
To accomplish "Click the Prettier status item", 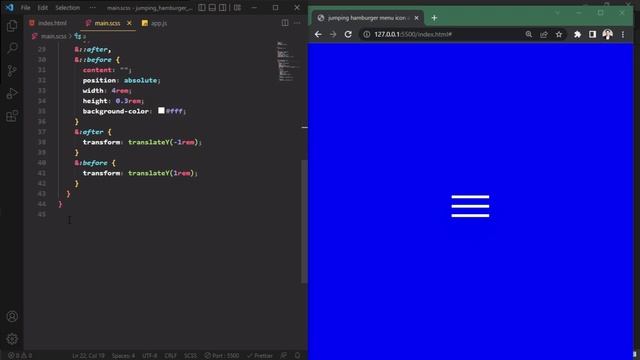I will (x=260, y=356).
